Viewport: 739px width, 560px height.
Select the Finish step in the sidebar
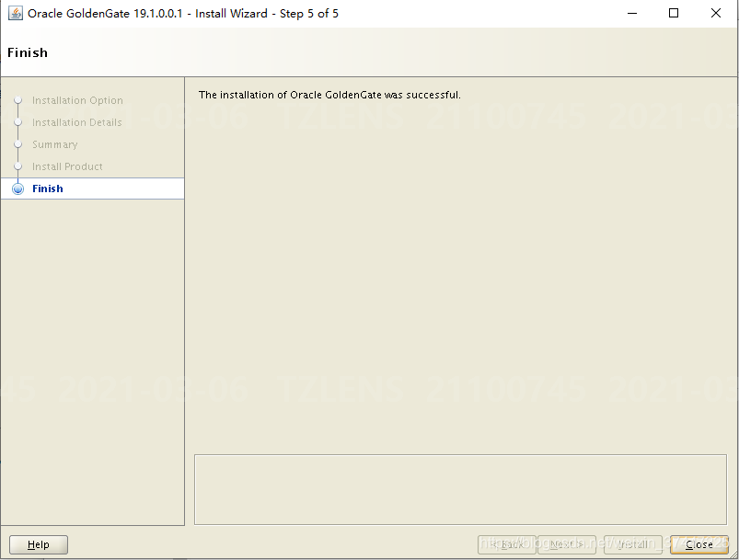(x=92, y=189)
